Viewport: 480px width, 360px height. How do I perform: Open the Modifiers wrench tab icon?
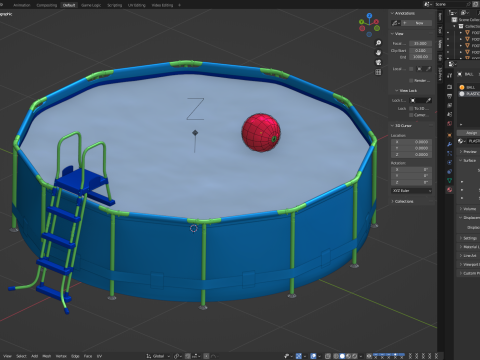(449, 144)
